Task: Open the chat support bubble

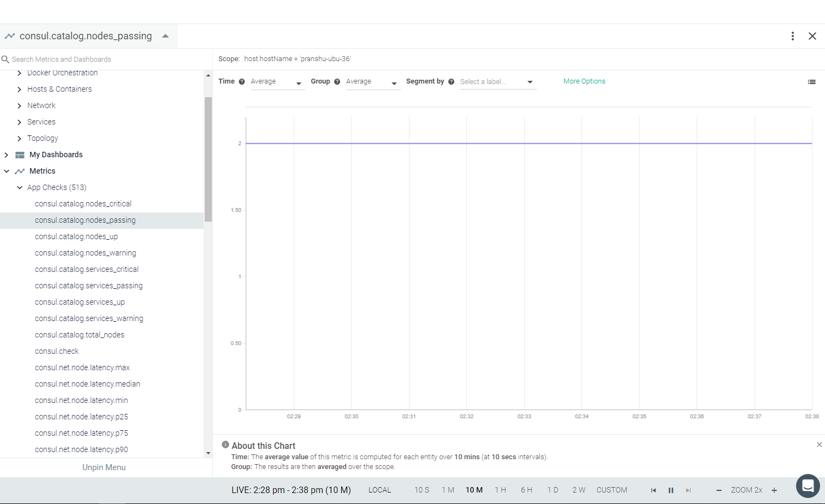Action: click(x=808, y=485)
